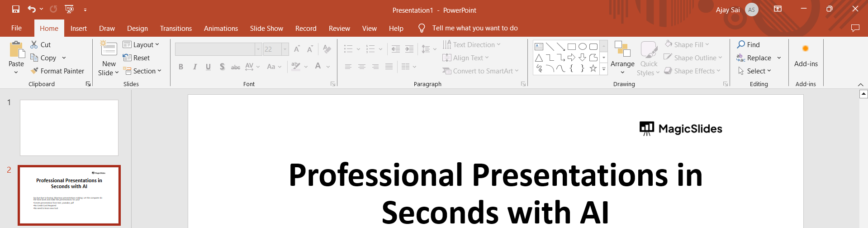The image size is (868, 228).
Task: Toggle Center paragraph alignment
Action: coord(362,67)
